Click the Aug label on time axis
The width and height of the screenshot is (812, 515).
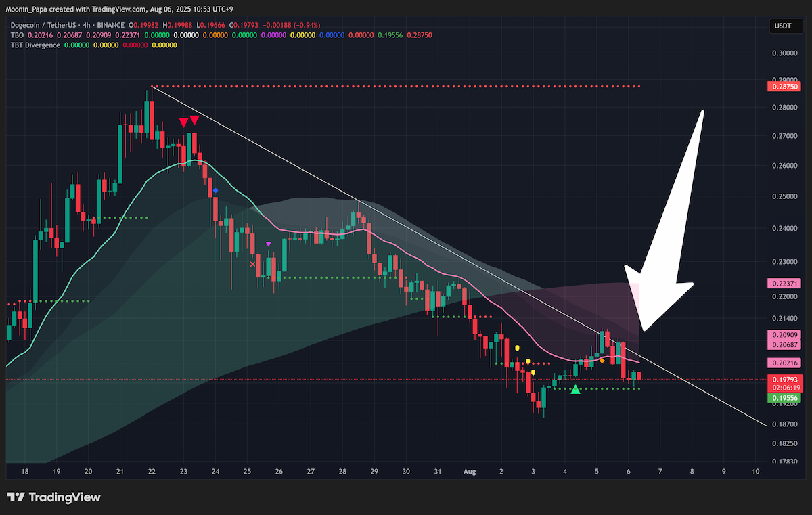tap(469, 471)
